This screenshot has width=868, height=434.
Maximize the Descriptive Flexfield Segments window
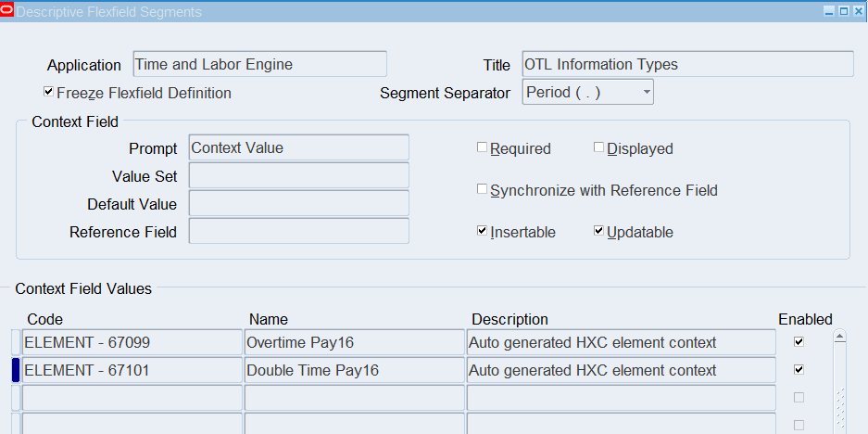click(x=843, y=11)
